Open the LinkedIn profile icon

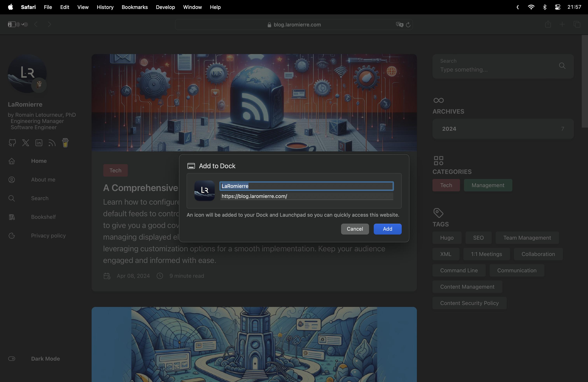[39, 143]
